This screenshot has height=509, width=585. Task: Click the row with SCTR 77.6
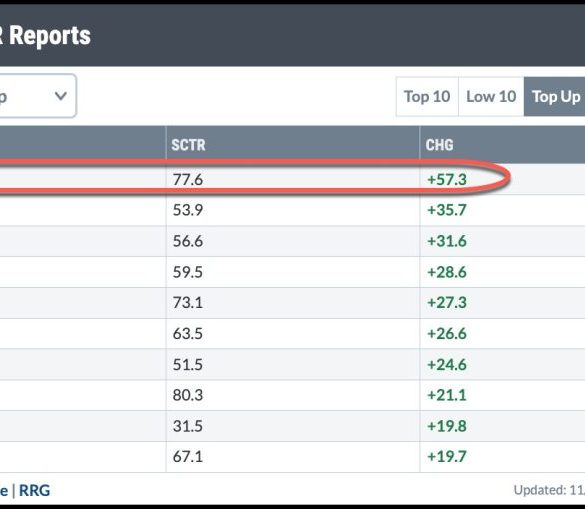[292, 179]
